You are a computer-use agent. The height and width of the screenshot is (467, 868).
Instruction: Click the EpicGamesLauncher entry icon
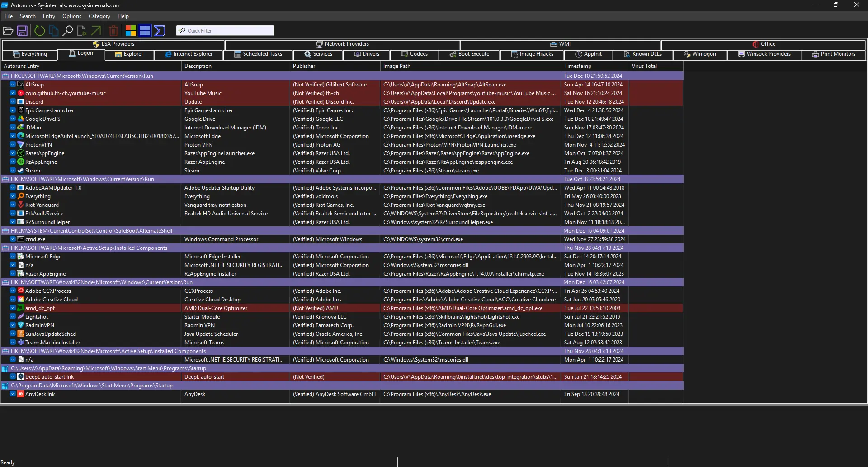pos(21,110)
